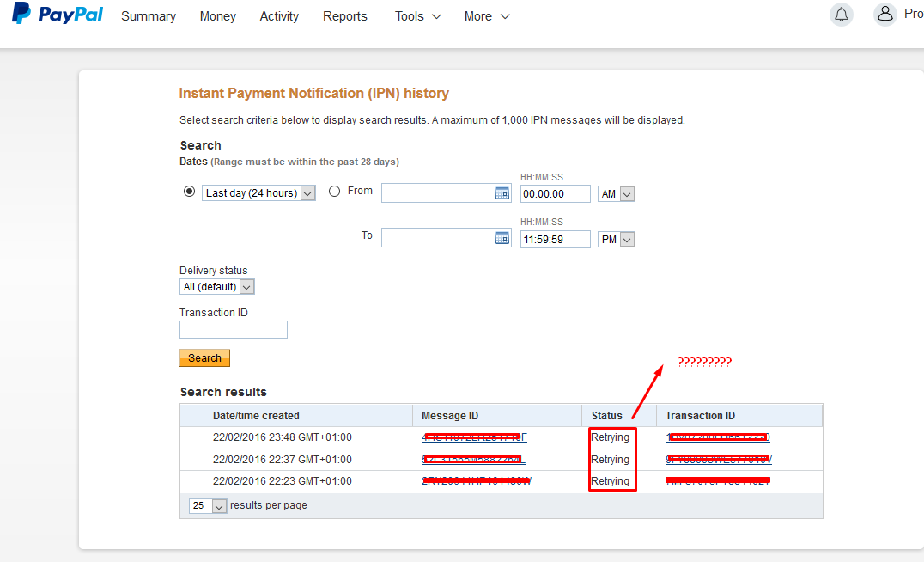Screen dimensions: 924x562
Task: Click the PayPal logo
Action: (58, 14)
